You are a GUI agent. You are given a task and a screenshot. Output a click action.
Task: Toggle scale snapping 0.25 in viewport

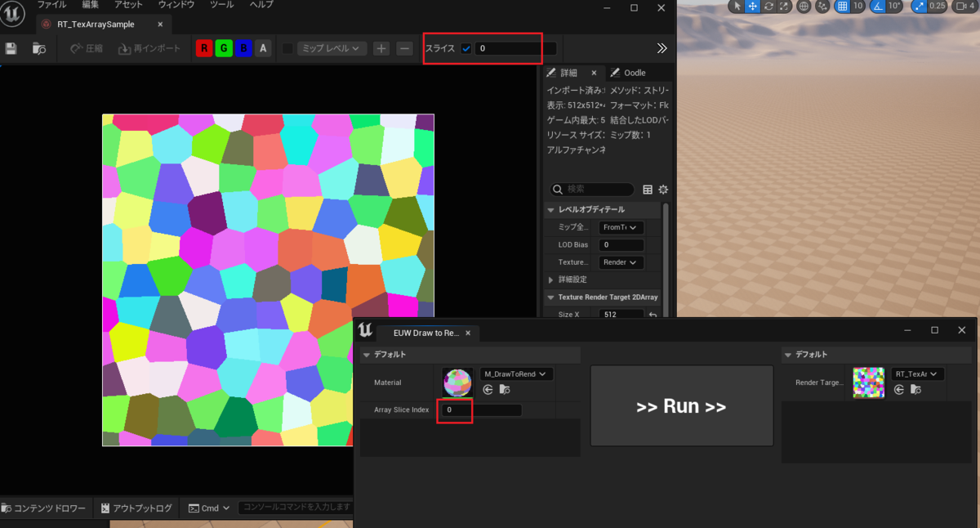(x=920, y=7)
